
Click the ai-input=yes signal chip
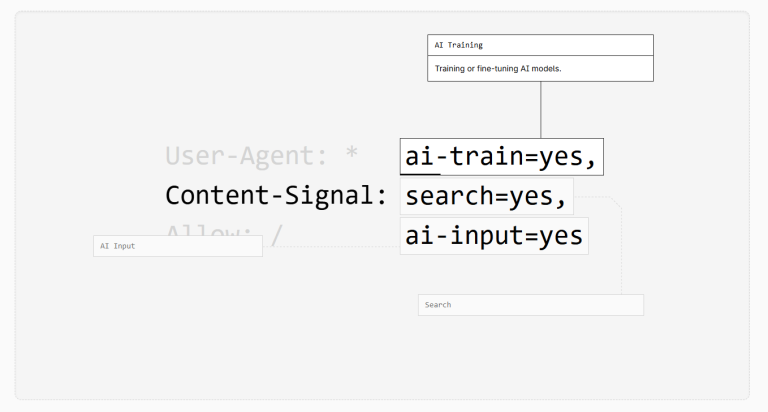click(494, 236)
